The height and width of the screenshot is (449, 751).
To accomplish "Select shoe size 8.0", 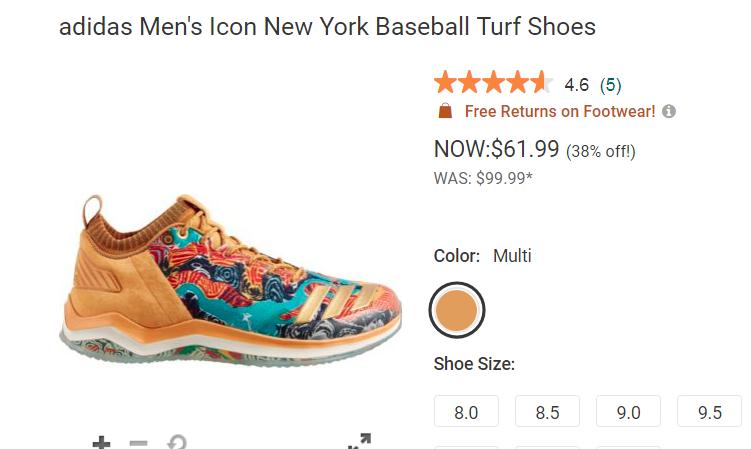I will pyautogui.click(x=467, y=412).
